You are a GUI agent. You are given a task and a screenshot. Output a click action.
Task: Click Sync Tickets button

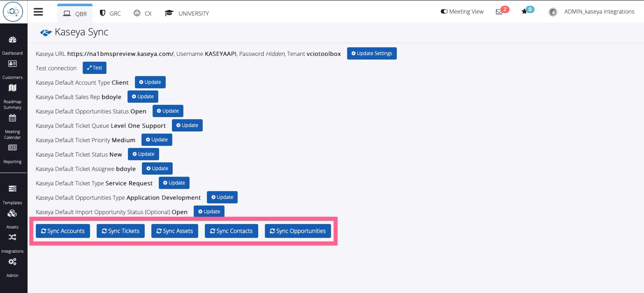[x=121, y=231]
